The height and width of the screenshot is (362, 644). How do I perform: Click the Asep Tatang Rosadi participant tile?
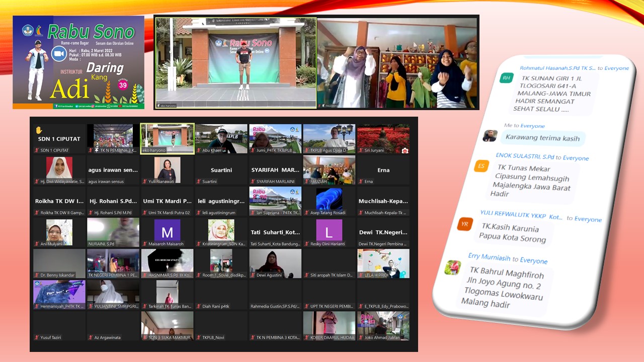(329, 199)
